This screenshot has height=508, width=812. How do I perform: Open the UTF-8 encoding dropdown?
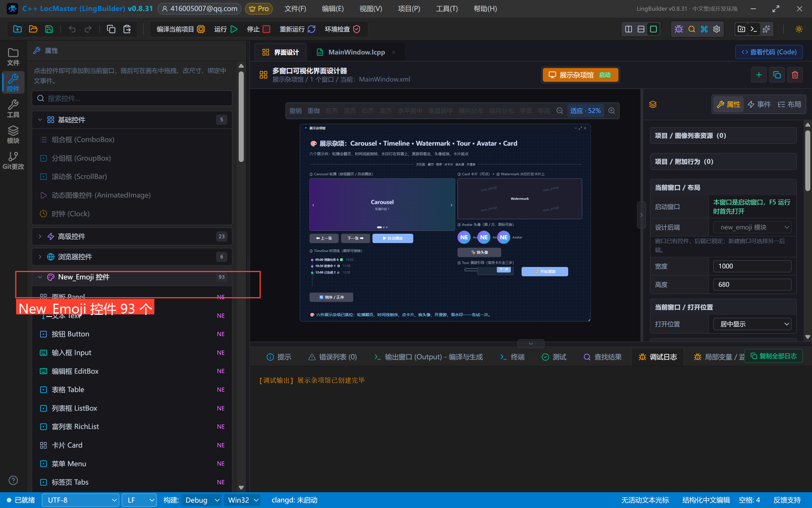click(81, 500)
